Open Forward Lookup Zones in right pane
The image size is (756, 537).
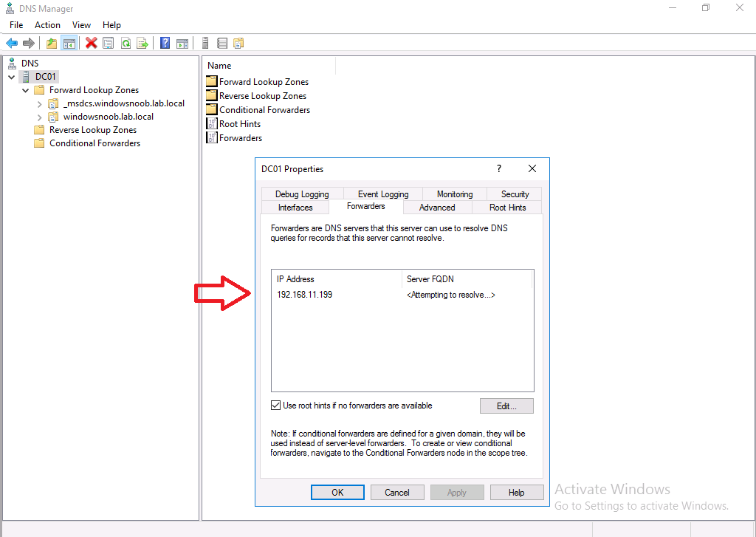(x=264, y=82)
